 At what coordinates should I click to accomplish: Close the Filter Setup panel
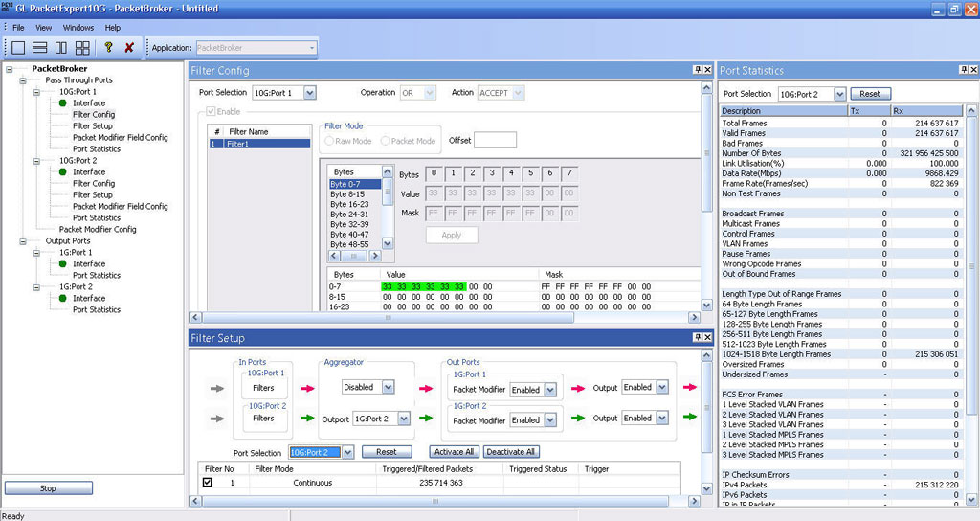(x=707, y=337)
